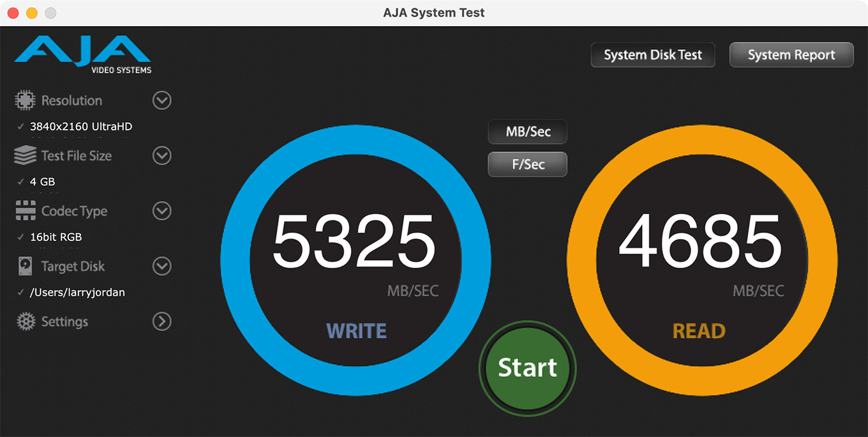
Task: Expand the Resolution dropdown chevron
Action: click(x=162, y=100)
